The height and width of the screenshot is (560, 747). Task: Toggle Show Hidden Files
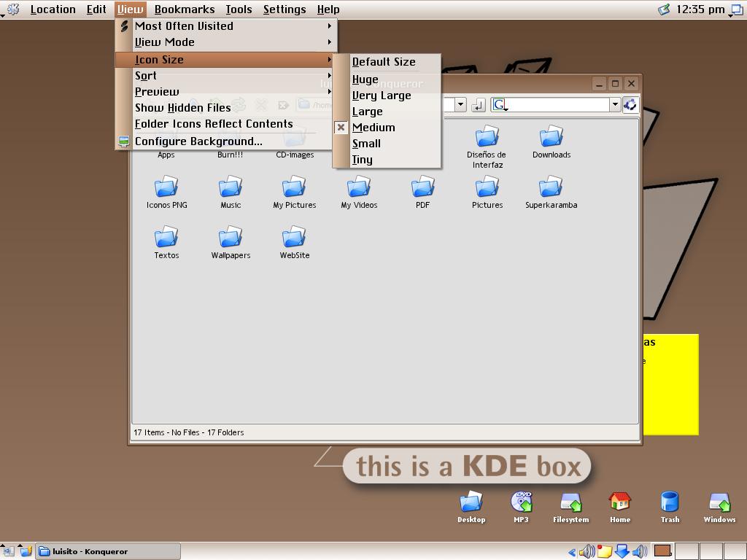coord(226,108)
